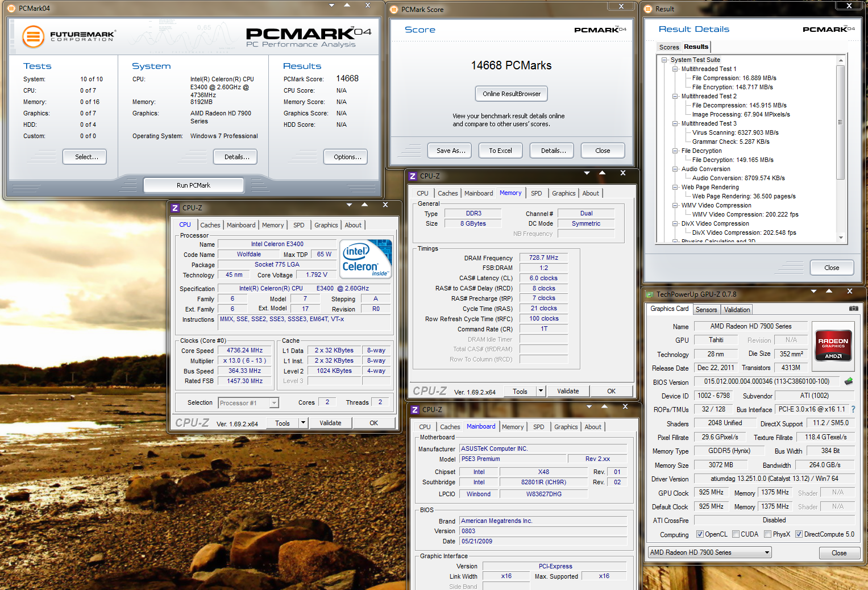Image resolution: width=868 pixels, height=590 pixels.
Task: Take a GPU-Z screenshot with camera icon
Action: point(853,308)
